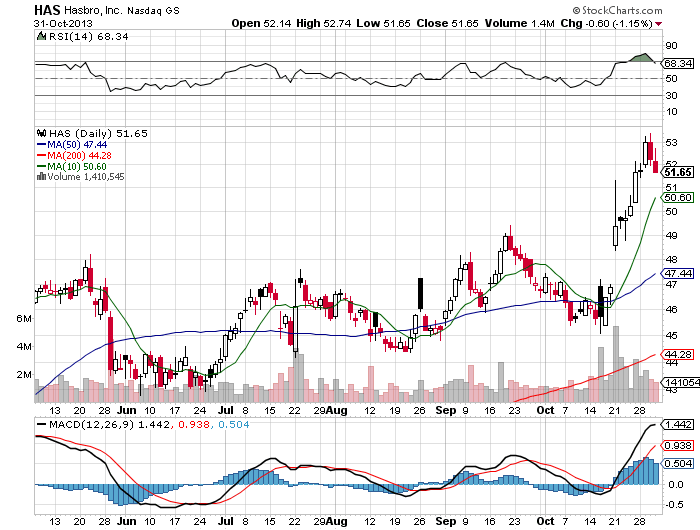Screen dimensions: 700x530
Task: Click the HAS (Daily) 51.65 legend text
Action: pos(98,133)
